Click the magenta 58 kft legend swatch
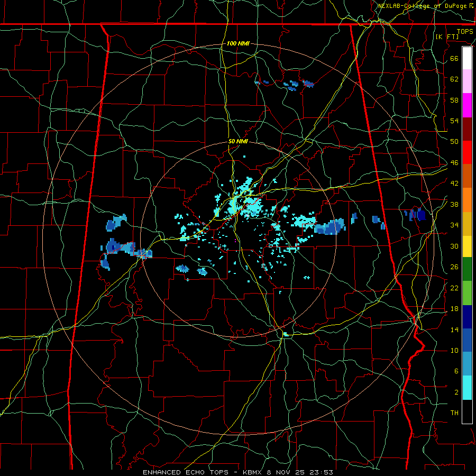Viewport: 476px width, 476px height. point(467,105)
